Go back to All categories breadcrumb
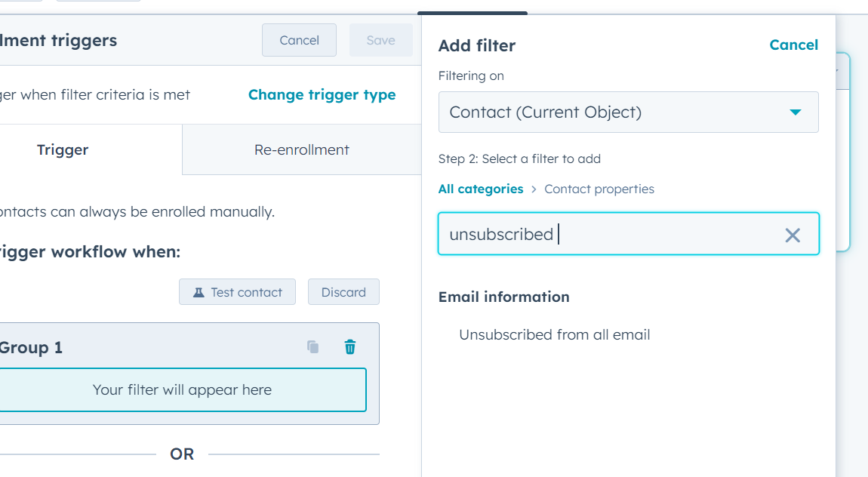Viewport: 868px width, 477px height. tap(481, 189)
